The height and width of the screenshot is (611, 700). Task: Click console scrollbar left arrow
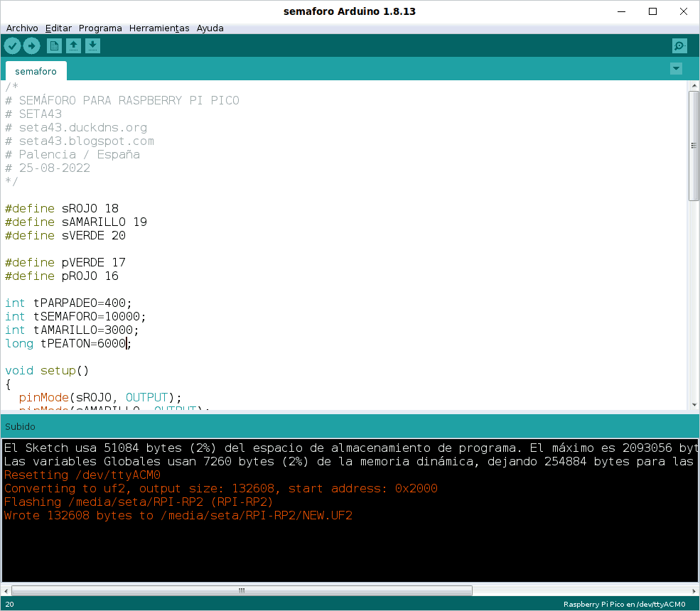click(6, 591)
